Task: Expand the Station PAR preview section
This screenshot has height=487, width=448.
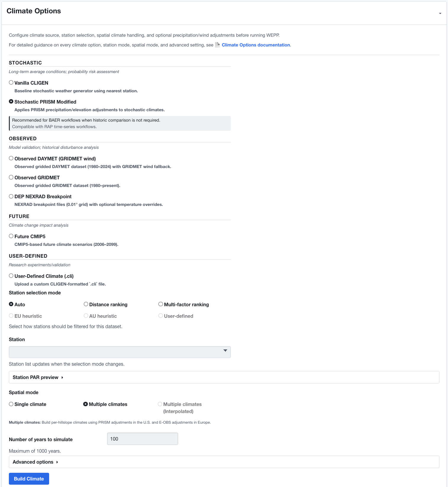Action: tap(38, 377)
